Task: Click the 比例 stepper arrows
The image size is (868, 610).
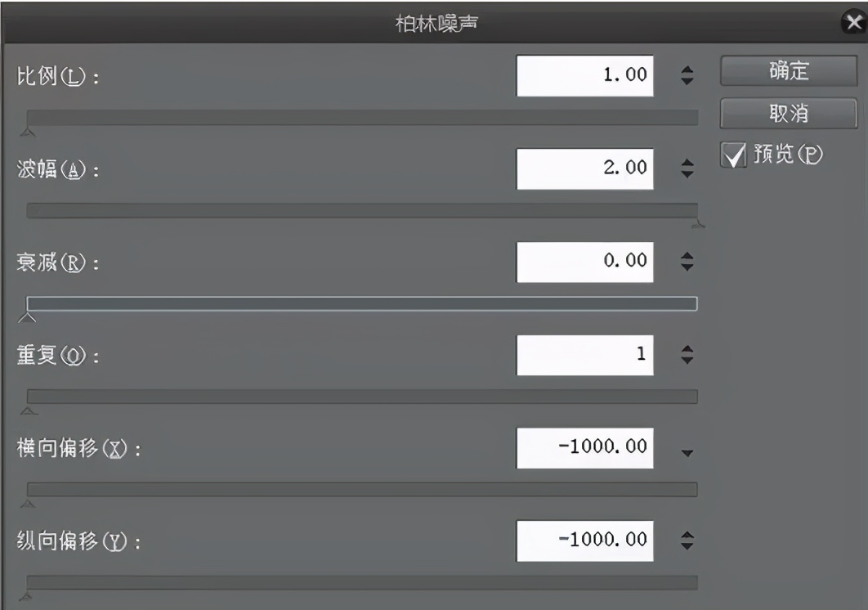Action: click(x=687, y=75)
